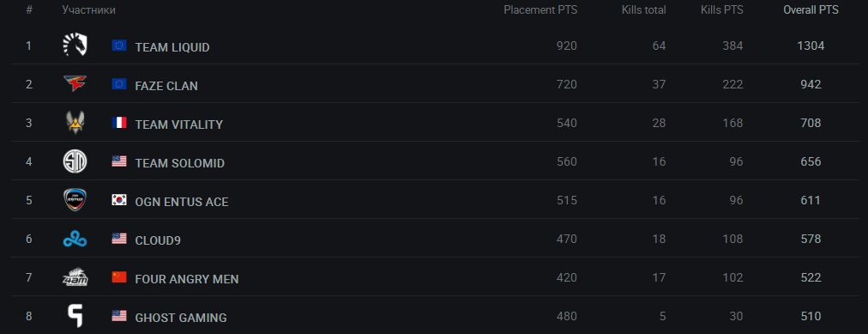Click the OGN Entus Ace shield logo
868x334 pixels.
click(x=75, y=200)
